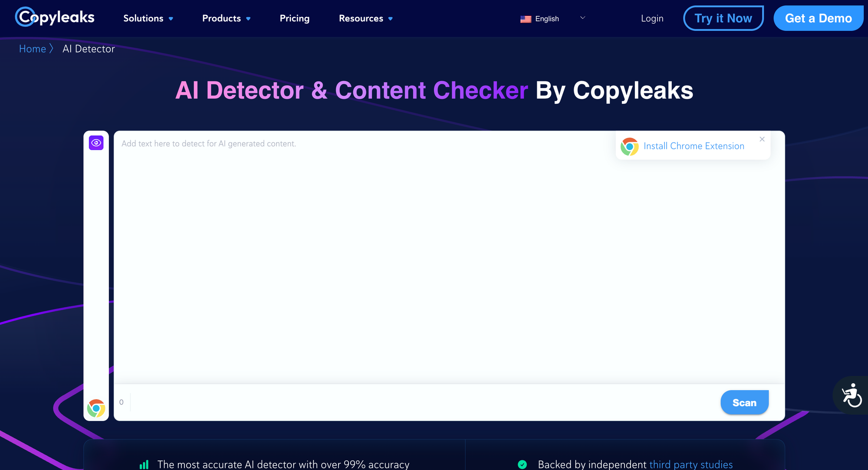Select the purple eye AI detector icon
This screenshot has width=868, height=470.
tap(96, 143)
